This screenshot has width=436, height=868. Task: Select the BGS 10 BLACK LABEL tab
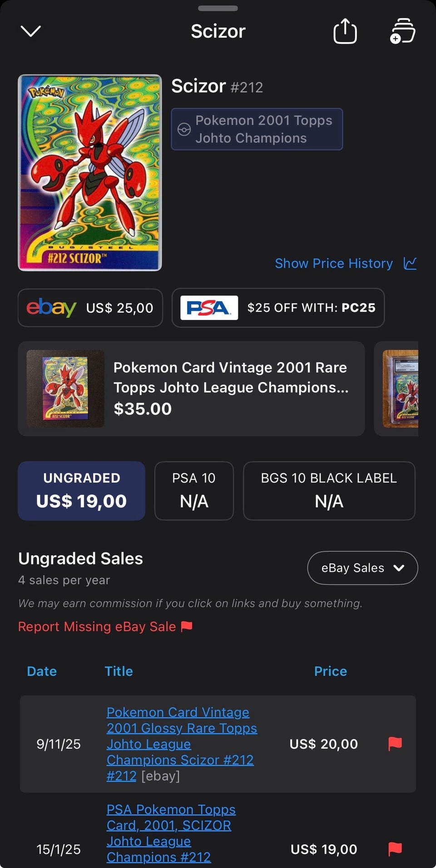coord(329,490)
